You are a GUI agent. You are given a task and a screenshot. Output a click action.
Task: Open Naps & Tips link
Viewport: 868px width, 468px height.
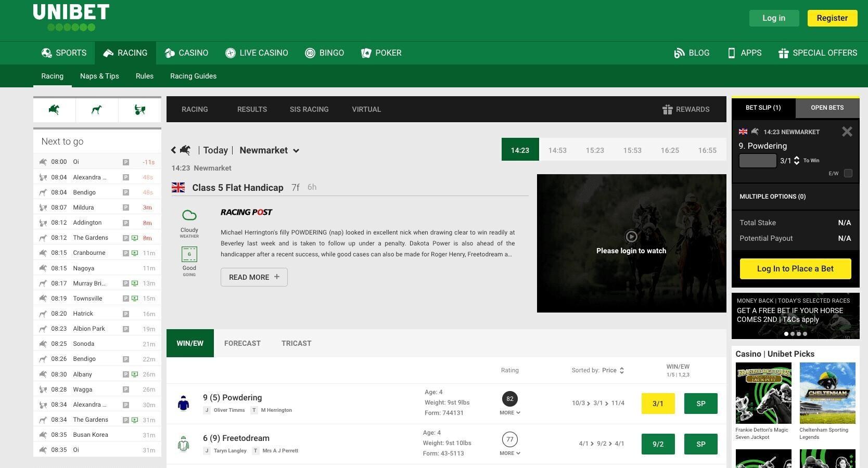(99, 76)
